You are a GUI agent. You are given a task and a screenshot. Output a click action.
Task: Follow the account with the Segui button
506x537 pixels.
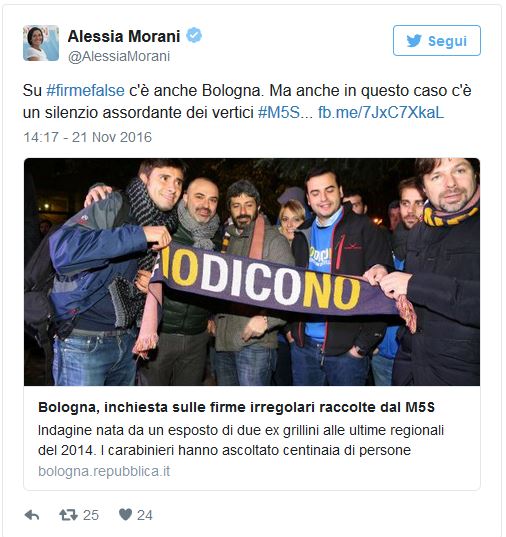click(437, 40)
